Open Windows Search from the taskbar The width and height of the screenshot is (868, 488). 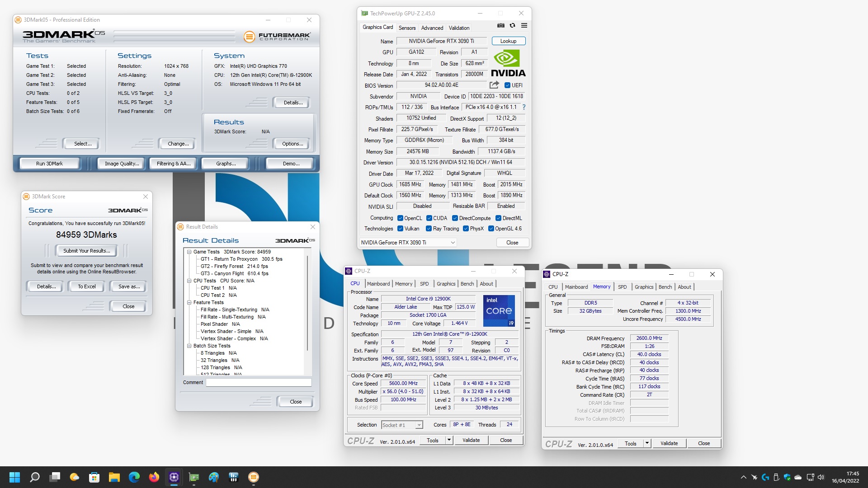click(35, 477)
